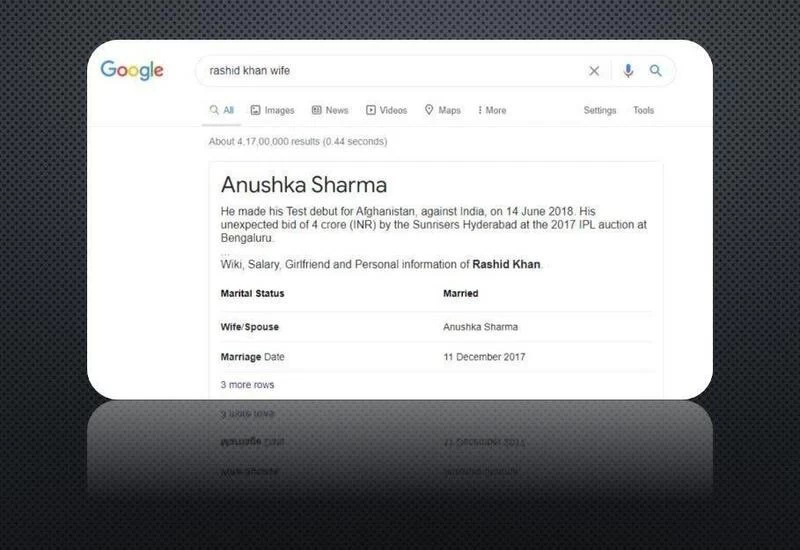The height and width of the screenshot is (550, 800).
Task: Open the More dropdown menu
Action: pos(492,110)
